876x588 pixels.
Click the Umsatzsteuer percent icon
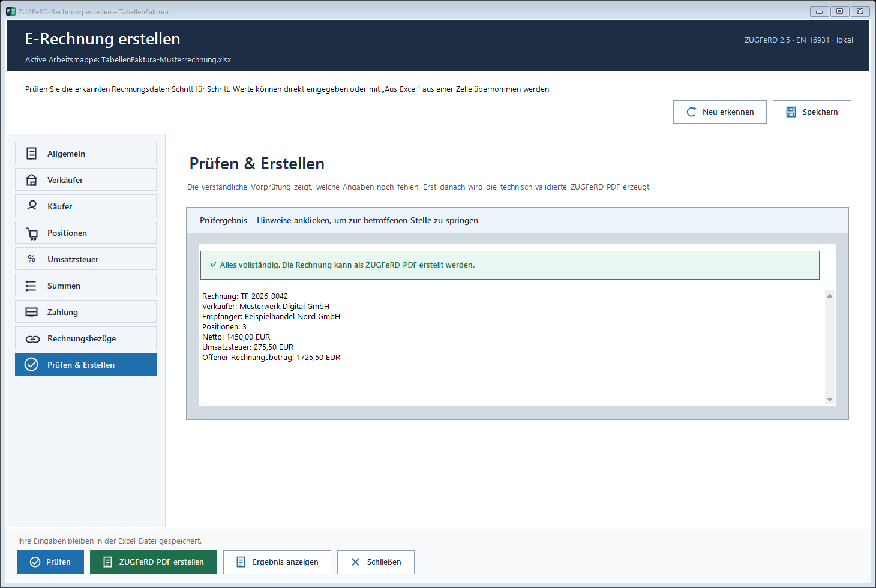pos(32,259)
